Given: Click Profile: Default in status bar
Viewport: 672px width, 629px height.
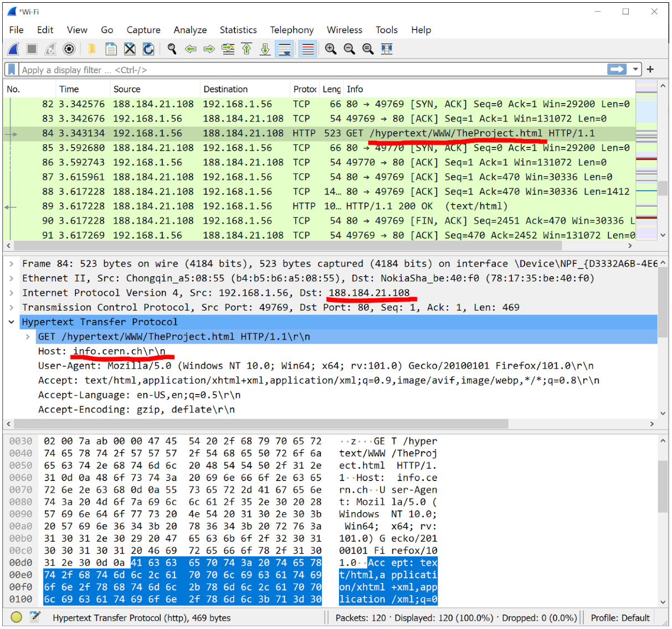Looking at the screenshot, I should pos(620,618).
